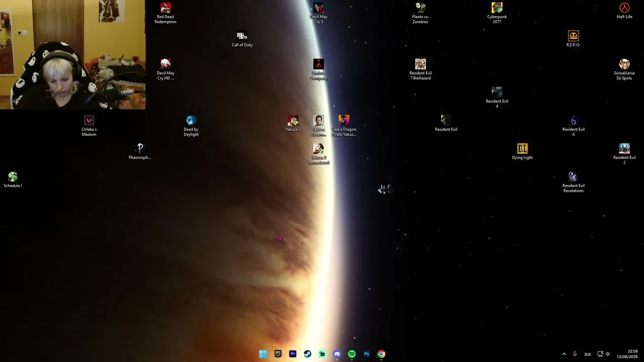Select the Schedule I desktop shortcut
Screen dimensions: 644x362
pyautogui.click(x=13, y=179)
